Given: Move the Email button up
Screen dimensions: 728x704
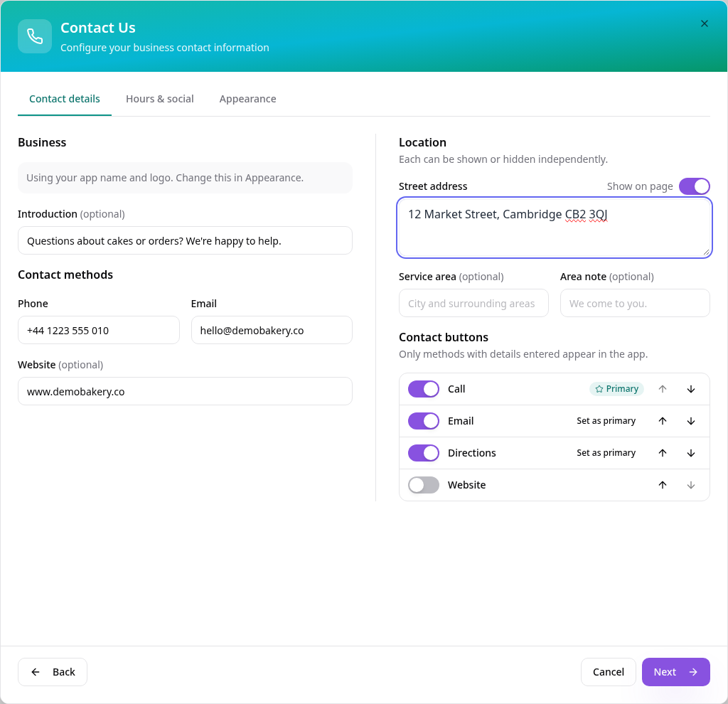Looking at the screenshot, I should (x=663, y=421).
